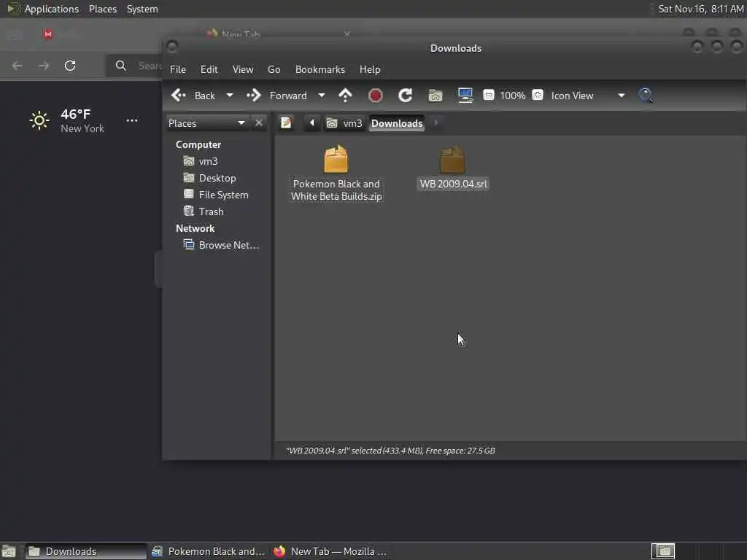This screenshot has height=560, width=747.
Task: Open the Computer toolbar icon
Action: point(465,96)
